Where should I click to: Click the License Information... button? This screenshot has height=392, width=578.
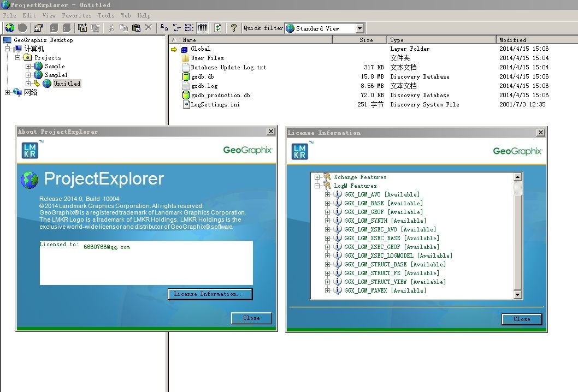tap(210, 294)
